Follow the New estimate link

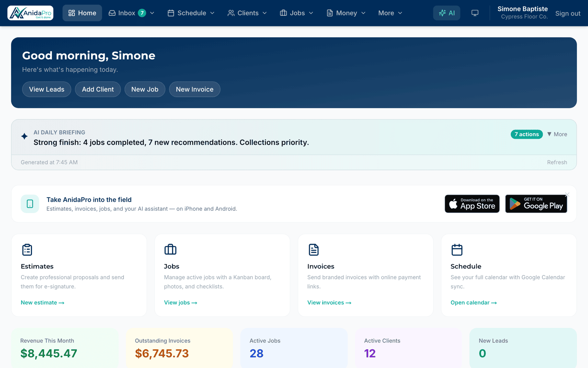pyautogui.click(x=43, y=302)
